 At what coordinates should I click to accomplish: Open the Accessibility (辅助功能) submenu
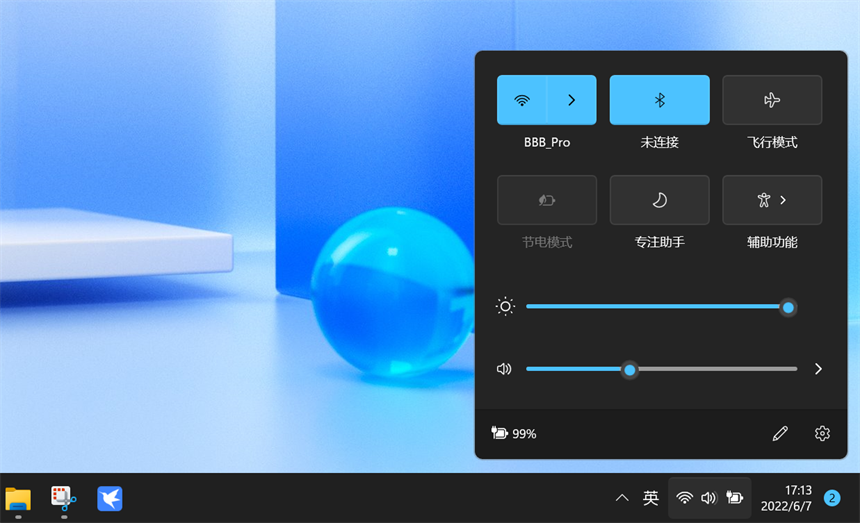pos(772,200)
